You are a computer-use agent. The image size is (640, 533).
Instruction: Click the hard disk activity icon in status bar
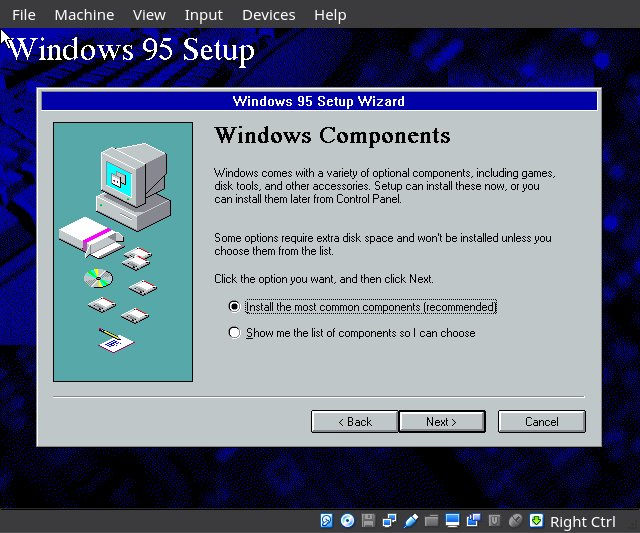pyautogui.click(x=326, y=521)
